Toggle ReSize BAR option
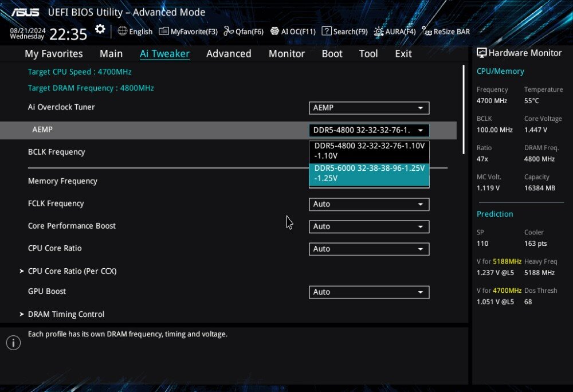The image size is (573, 392). [446, 32]
